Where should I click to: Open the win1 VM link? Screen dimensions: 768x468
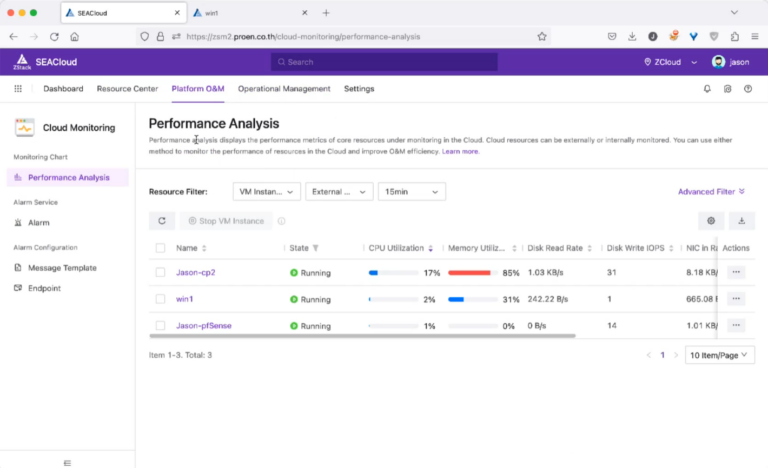click(184, 299)
